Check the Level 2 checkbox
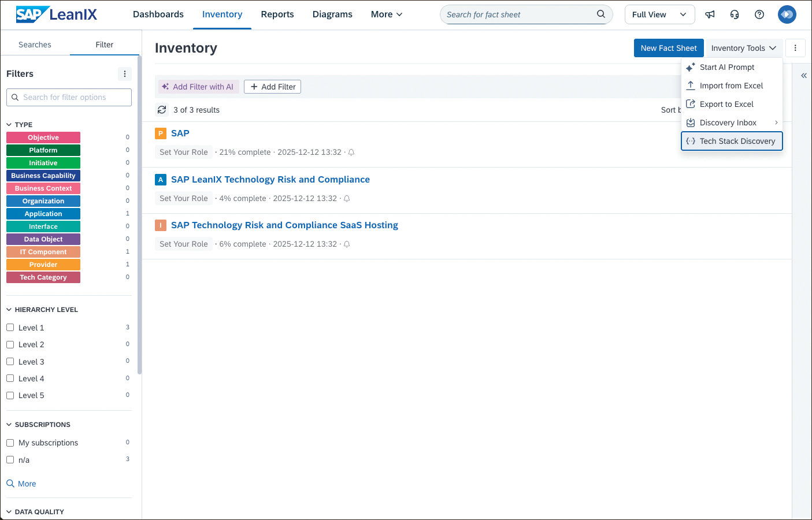812x520 pixels. coord(10,344)
